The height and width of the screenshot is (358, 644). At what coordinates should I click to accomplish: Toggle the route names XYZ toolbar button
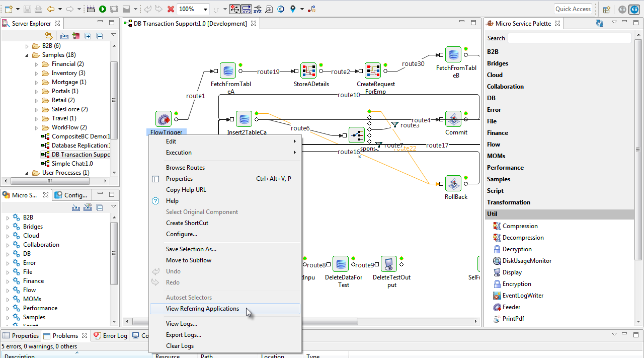point(247,9)
